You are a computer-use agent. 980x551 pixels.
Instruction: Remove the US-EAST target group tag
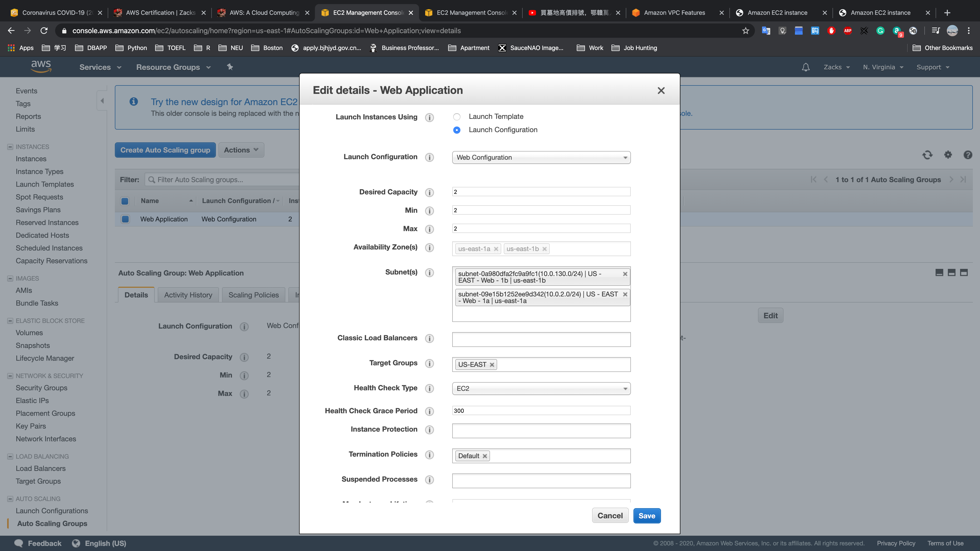492,365
